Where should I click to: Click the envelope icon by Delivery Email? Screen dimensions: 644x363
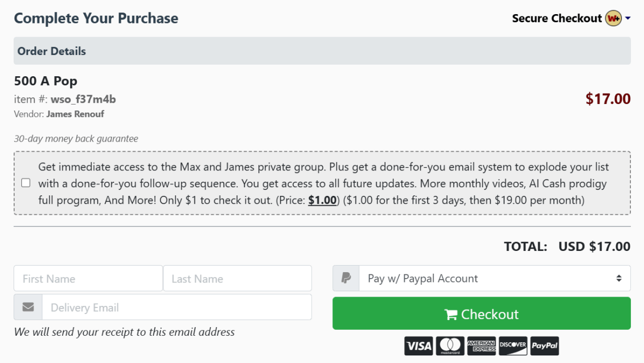tap(28, 307)
